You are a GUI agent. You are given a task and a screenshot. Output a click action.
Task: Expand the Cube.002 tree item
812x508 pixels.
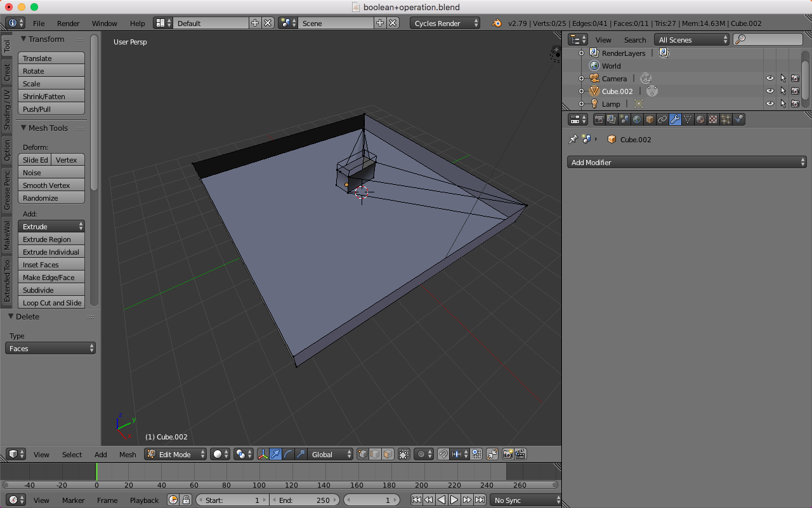pyautogui.click(x=581, y=91)
